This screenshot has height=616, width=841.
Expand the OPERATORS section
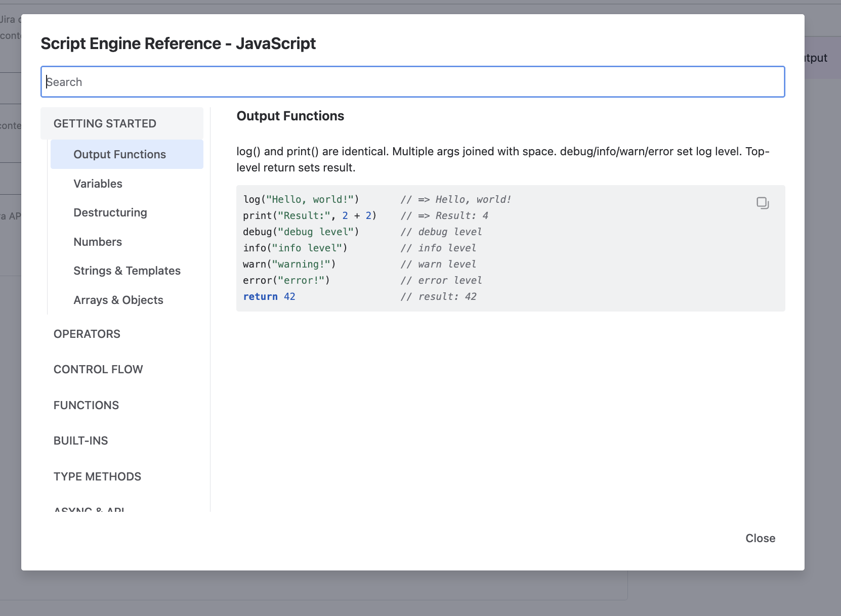coord(87,334)
